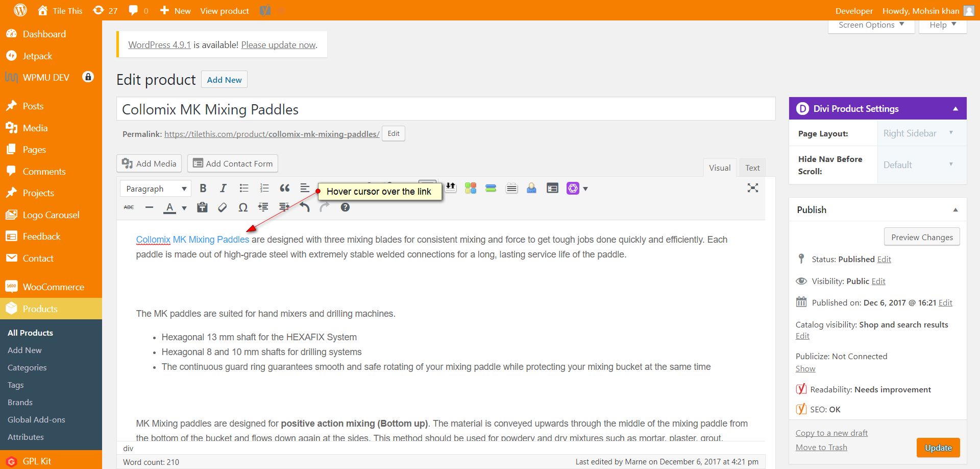Click the special character Omega icon
Image resolution: width=980 pixels, height=469 pixels.
243,207
